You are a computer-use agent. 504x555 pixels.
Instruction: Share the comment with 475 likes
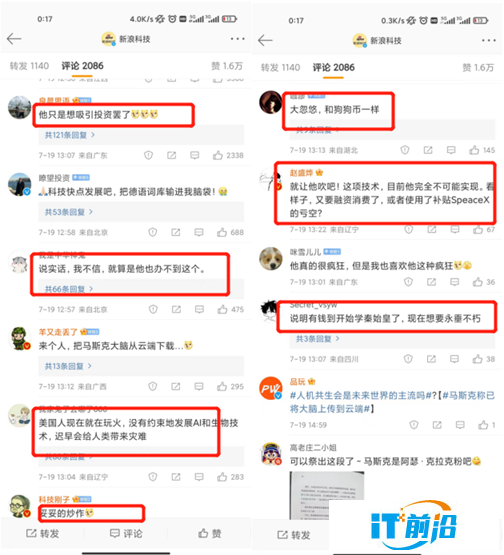[176, 310]
